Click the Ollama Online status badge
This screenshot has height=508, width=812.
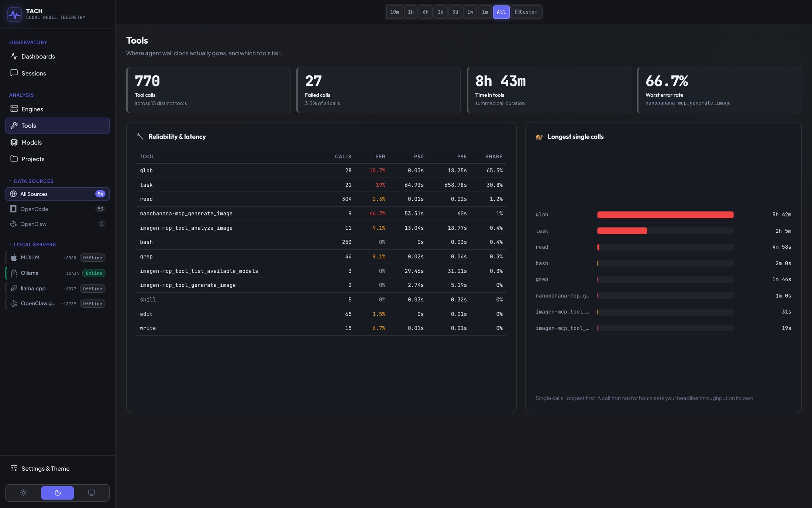coord(94,273)
